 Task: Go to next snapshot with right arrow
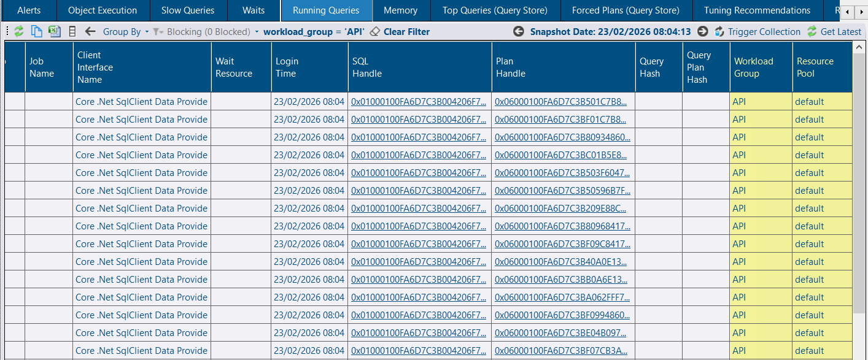coord(703,31)
